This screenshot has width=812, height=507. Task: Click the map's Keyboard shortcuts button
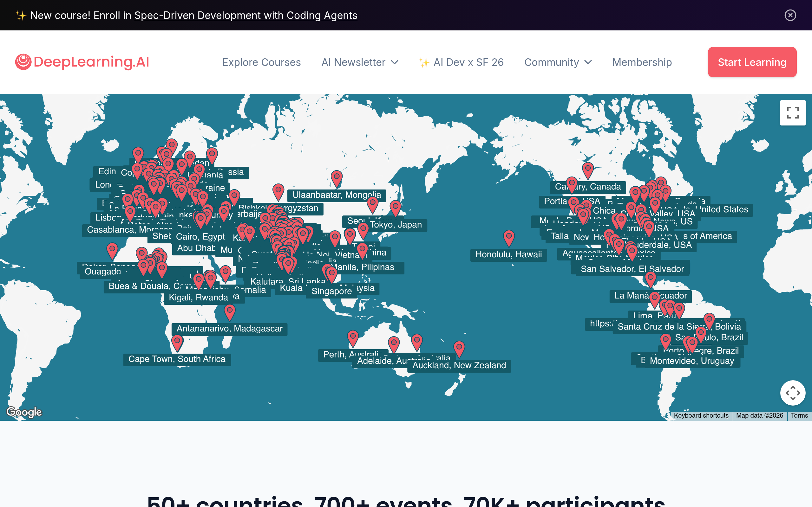tap(701, 415)
